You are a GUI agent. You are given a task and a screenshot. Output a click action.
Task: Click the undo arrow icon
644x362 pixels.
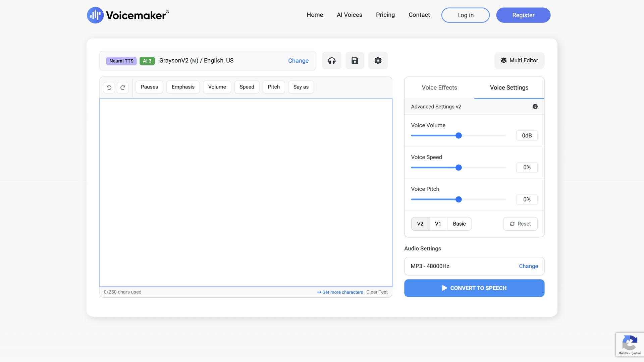coord(109,87)
